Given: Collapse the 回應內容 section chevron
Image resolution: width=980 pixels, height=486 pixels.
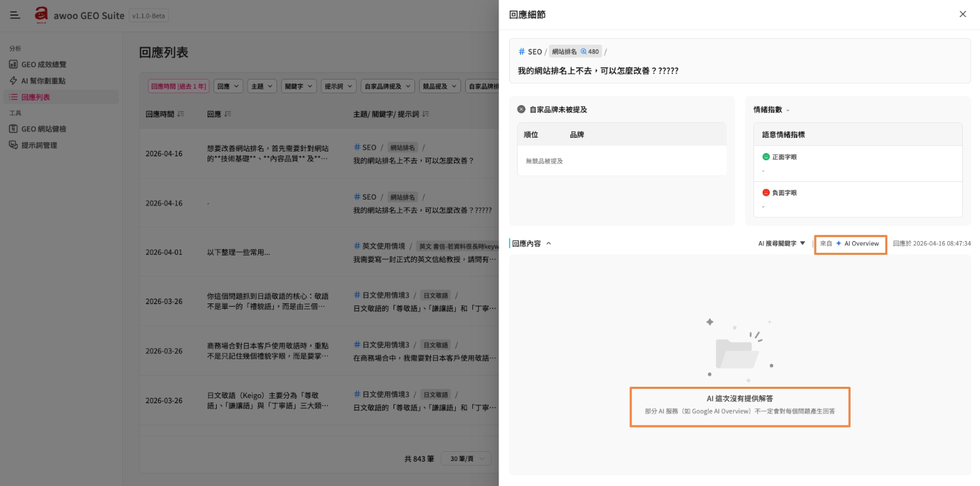Looking at the screenshot, I should pos(548,243).
